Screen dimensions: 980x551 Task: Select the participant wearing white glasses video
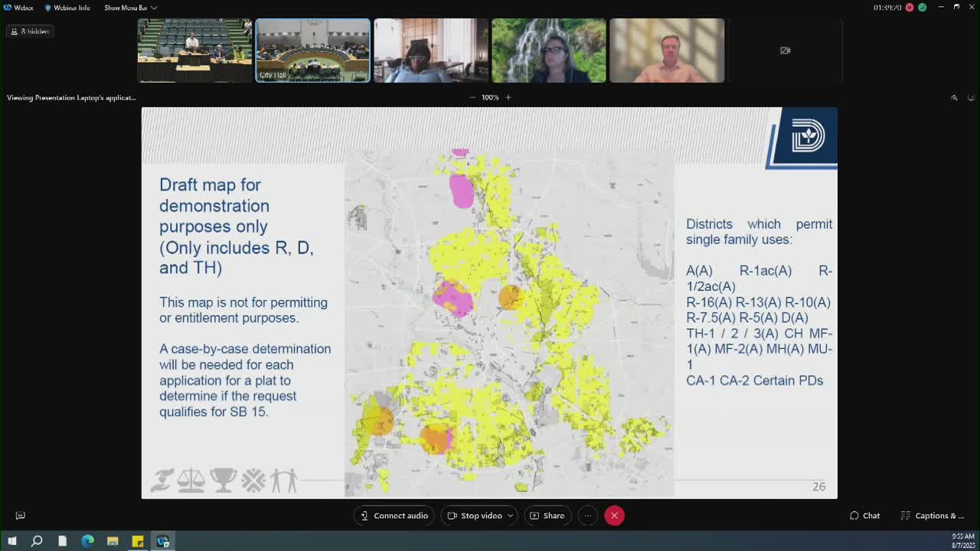tap(431, 51)
